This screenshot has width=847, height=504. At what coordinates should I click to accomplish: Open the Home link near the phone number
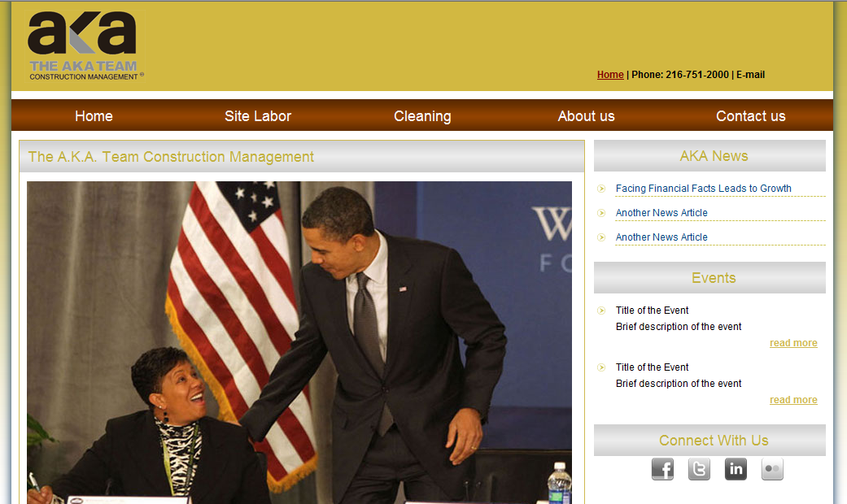(x=610, y=74)
